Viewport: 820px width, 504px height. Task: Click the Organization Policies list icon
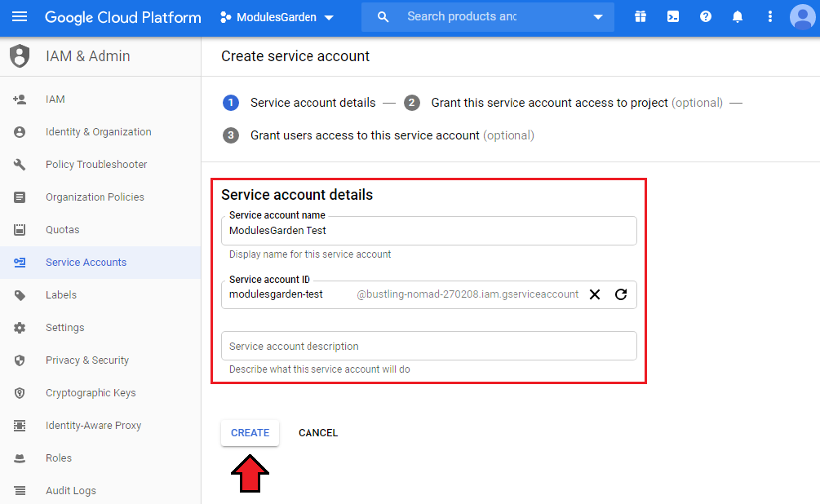tap(20, 197)
